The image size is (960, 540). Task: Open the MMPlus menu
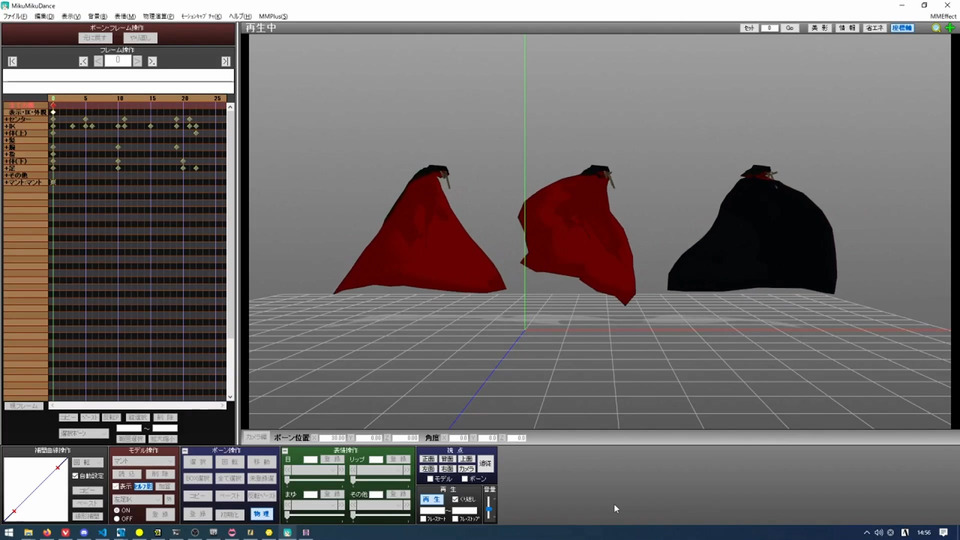pyautogui.click(x=272, y=17)
